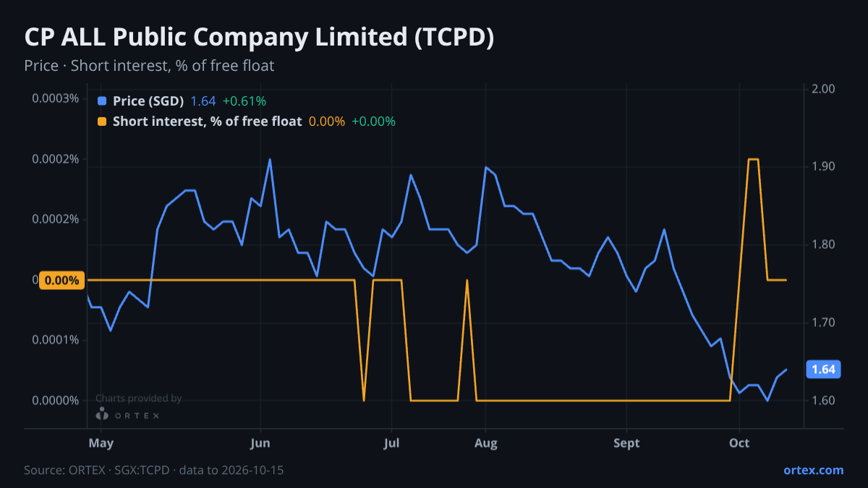The image size is (868, 488).
Task: Click the blue 1.64 price value tag
Action: (x=823, y=369)
